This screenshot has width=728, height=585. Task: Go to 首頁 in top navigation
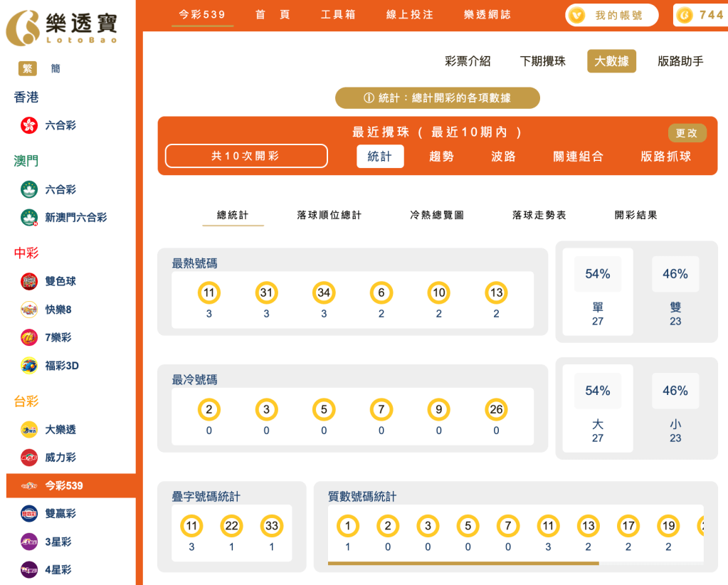coord(273,15)
